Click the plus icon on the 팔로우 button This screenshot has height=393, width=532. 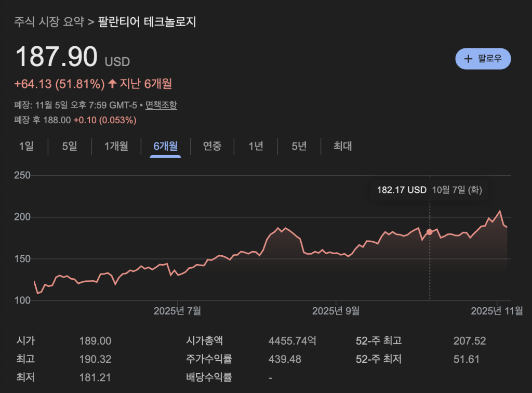[x=468, y=59]
